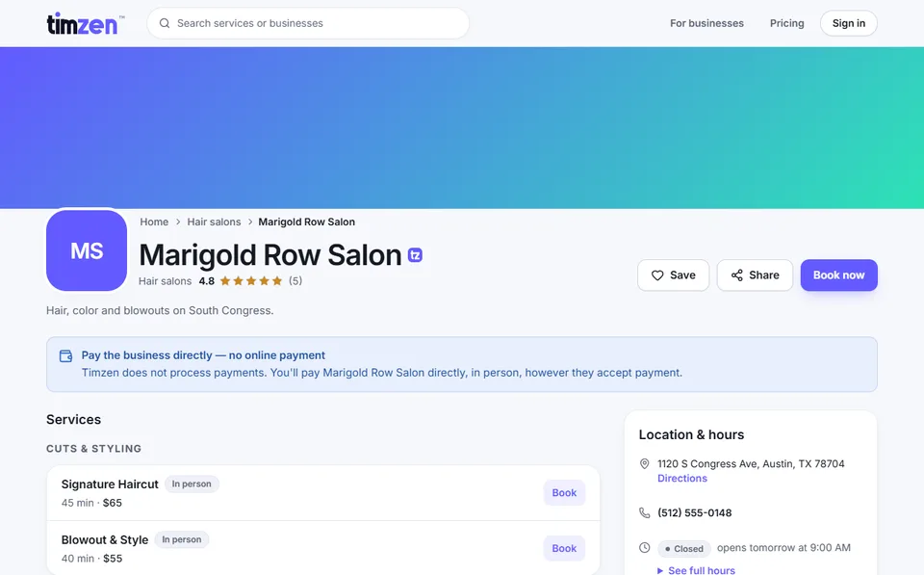Open the Hair salons breadcrumb
The height and width of the screenshot is (575, 924).
point(214,222)
